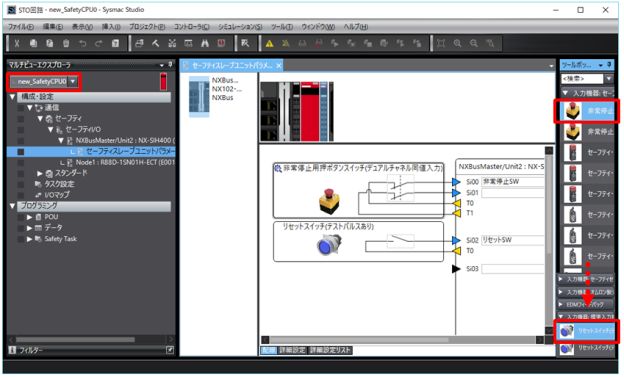Click the Delete trash can icon

66,43
